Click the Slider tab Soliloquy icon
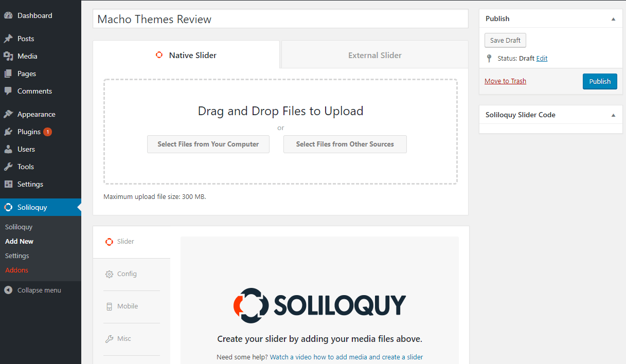The width and height of the screenshot is (626, 364). pos(109,242)
